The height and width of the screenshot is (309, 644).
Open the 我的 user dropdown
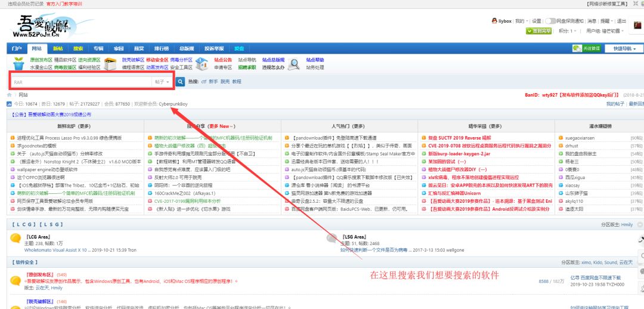click(521, 21)
